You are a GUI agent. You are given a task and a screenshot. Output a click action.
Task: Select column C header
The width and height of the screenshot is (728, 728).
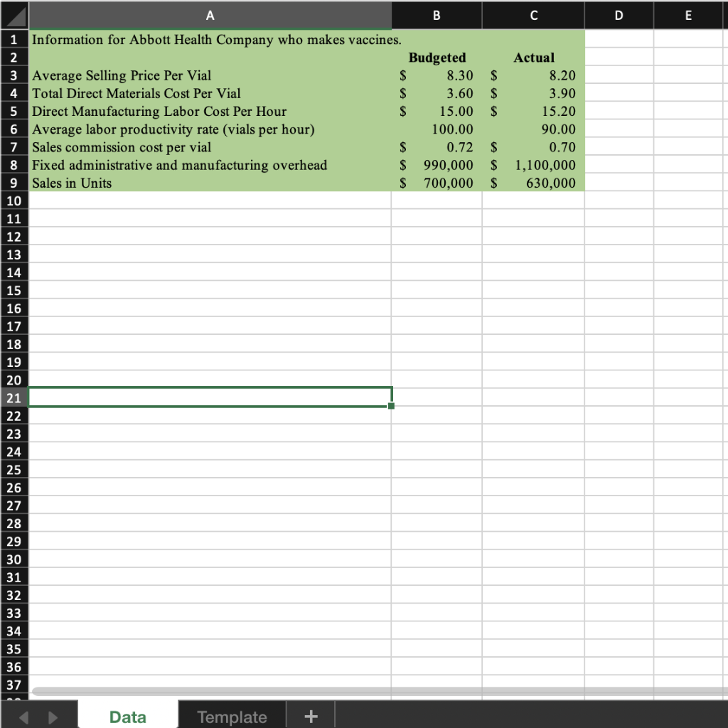[x=533, y=16]
